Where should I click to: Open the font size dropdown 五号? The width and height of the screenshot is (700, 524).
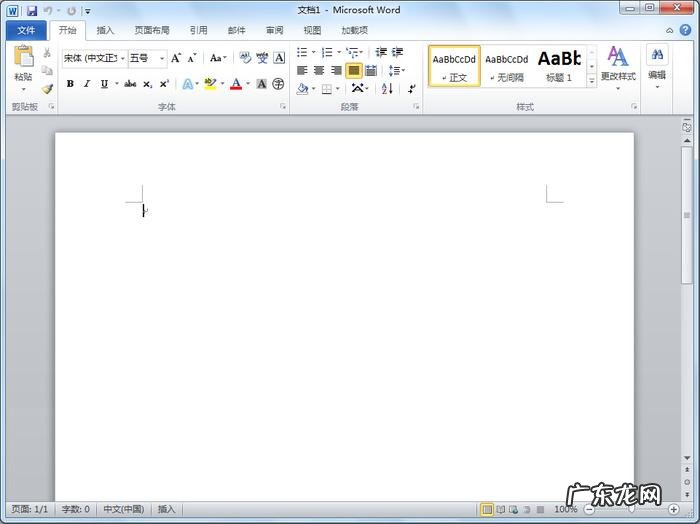click(x=162, y=58)
